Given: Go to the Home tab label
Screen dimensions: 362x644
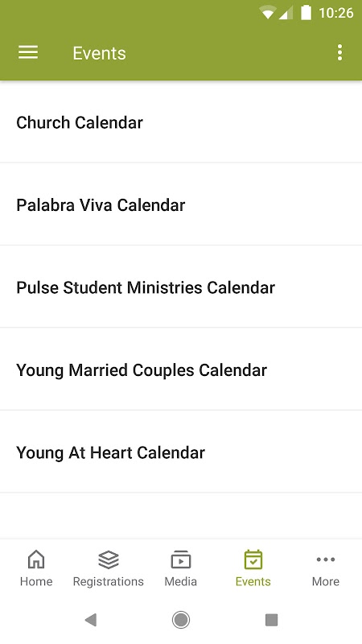Looking at the screenshot, I should pyautogui.click(x=36, y=581).
